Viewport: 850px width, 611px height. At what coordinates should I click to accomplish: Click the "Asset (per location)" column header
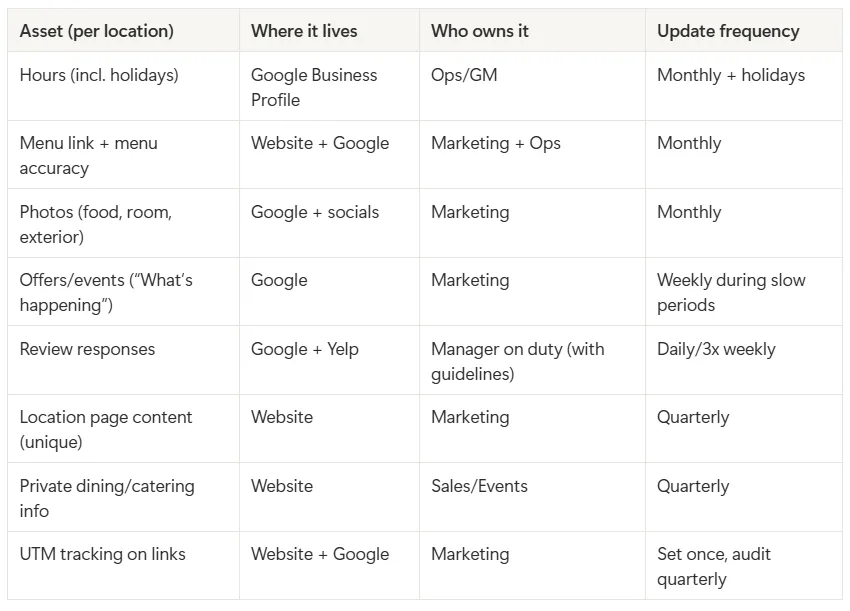[x=97, y=31]
